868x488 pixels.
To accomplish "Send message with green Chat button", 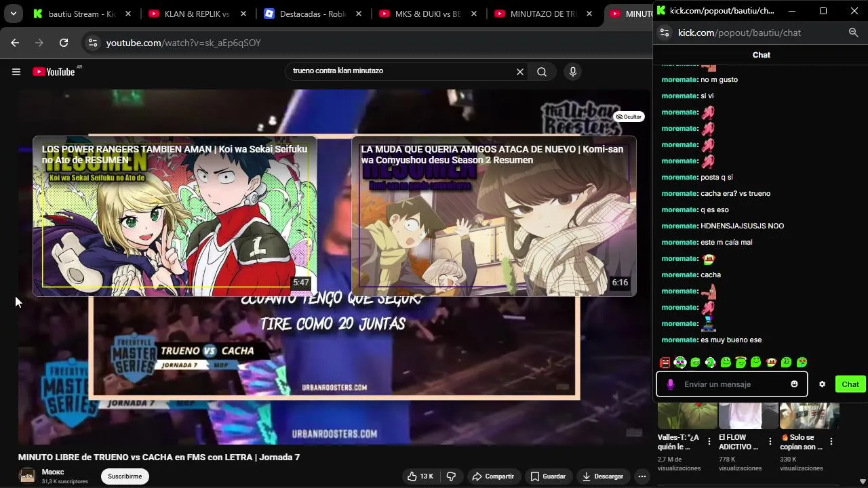I will tap(850, 384).
